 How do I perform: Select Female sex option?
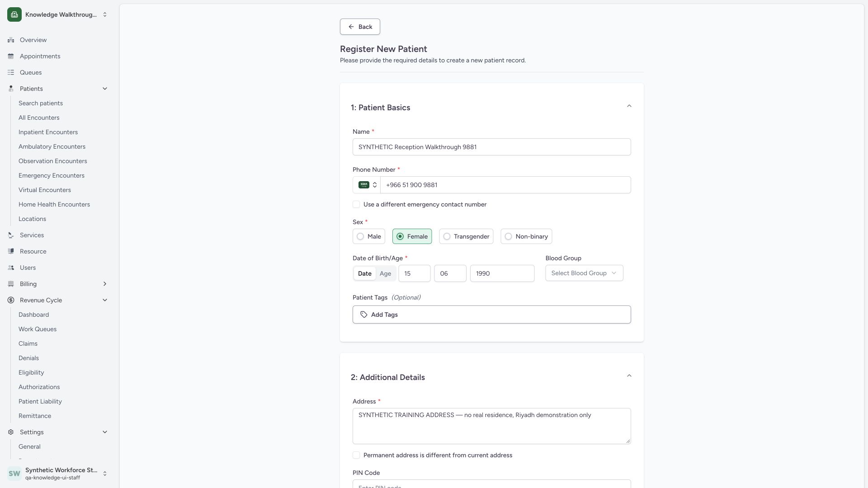412,236
